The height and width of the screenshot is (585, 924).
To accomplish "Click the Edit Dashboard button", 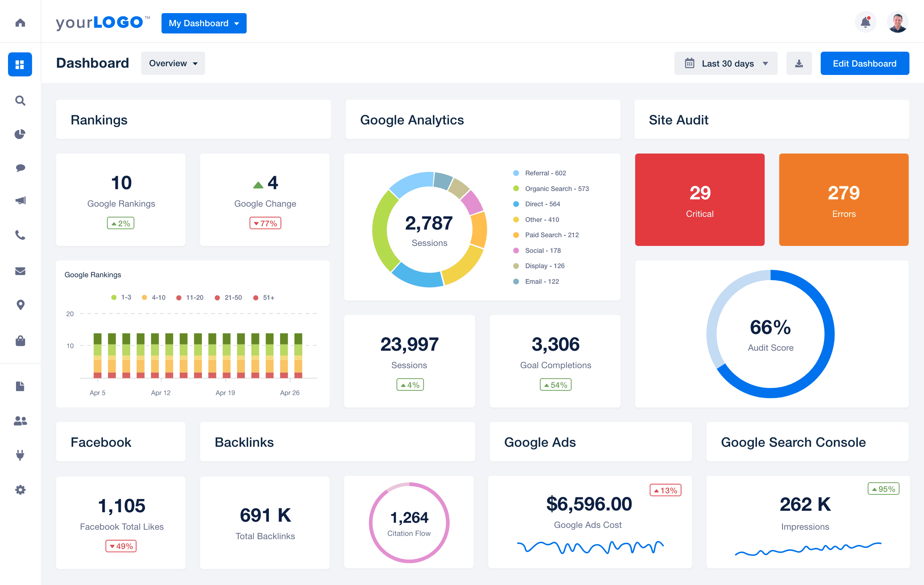I will [x=865, y=63].
